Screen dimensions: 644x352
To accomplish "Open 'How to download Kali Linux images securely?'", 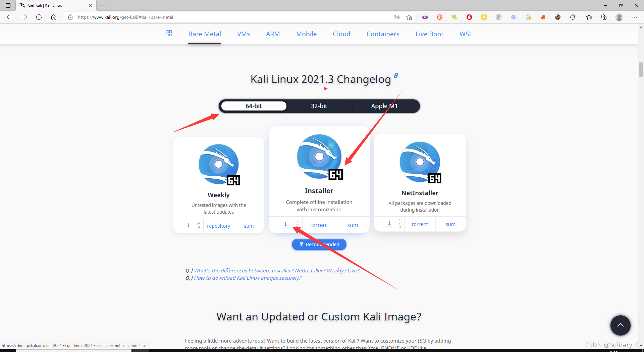I will (248, 278).
